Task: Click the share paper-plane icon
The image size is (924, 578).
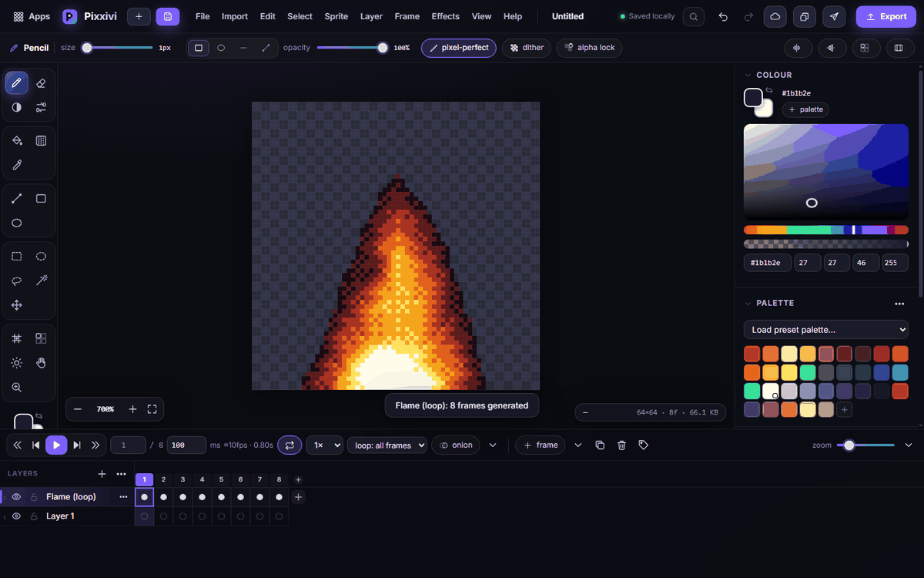Action: coord(835,16)
